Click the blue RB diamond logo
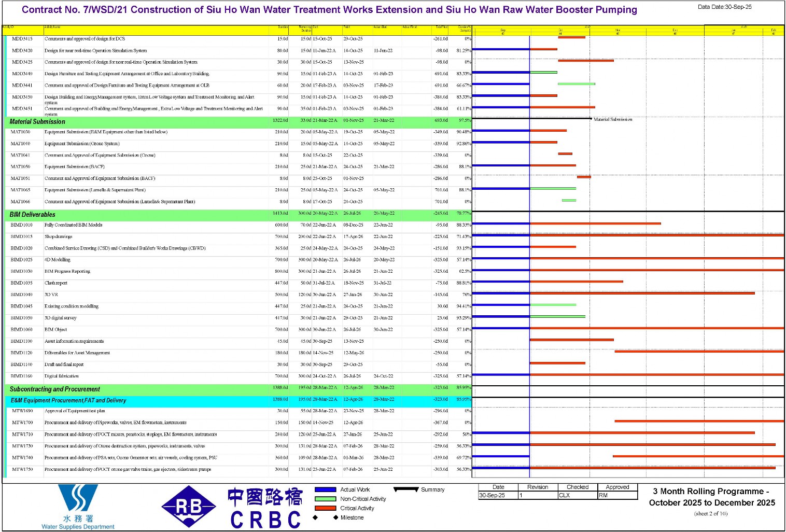Viewport: 786px width, 532px height. click(x=188, y=507)
